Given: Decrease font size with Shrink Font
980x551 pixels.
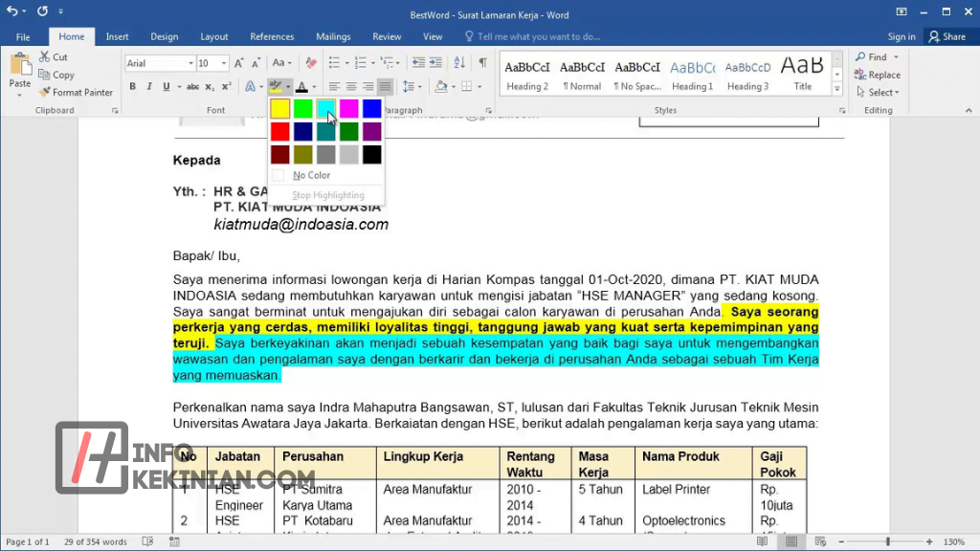Looking at the screenshot, I should click(x=256, y=63).
